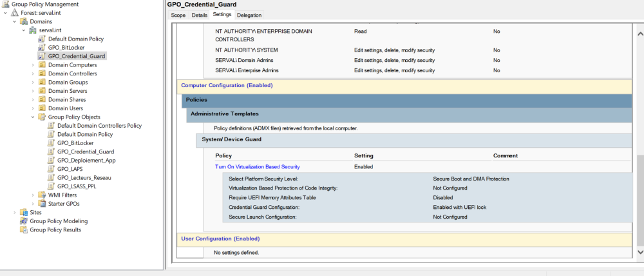Click the Domain Servers OU icon
Viewport: 644px width, 276px height.
point(42,91)
